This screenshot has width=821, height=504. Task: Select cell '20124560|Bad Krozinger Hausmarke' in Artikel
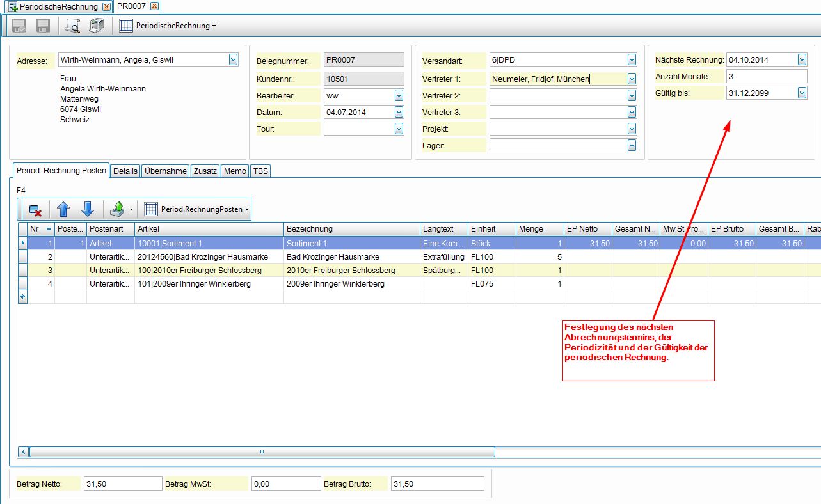[209, 256]
